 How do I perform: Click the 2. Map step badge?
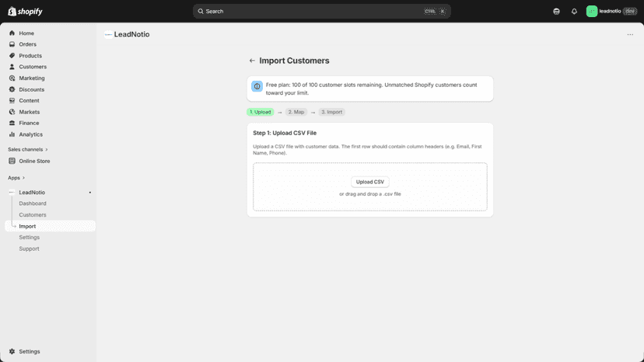point(296,112)
